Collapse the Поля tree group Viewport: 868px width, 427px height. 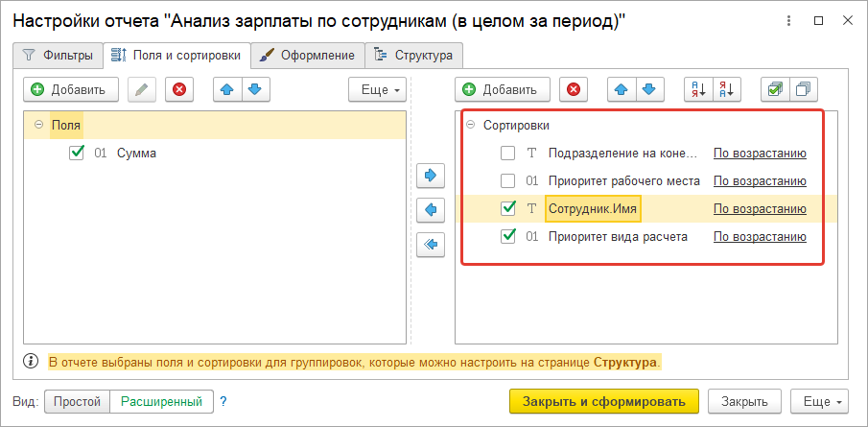pyautogui.click(x=38, y=125)
